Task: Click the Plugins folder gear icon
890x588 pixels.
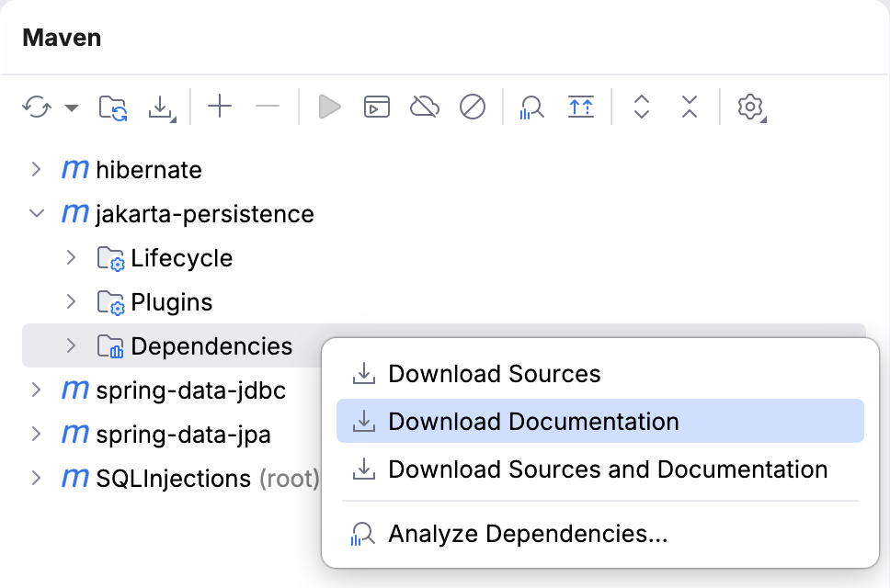Action: (110, 303)
